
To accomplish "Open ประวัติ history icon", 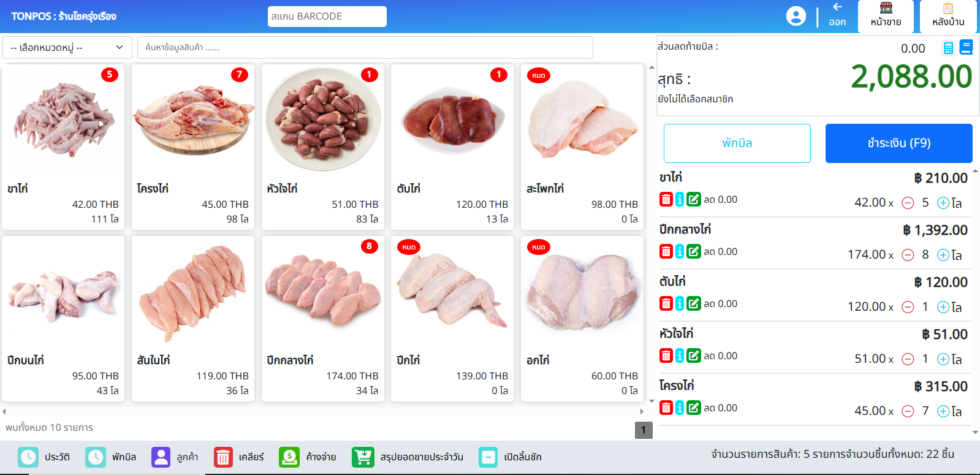I will click(x=28, y=457).
